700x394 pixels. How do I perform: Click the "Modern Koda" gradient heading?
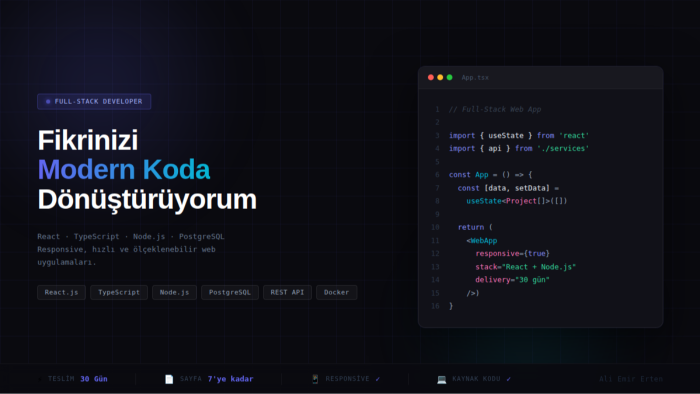point(124,170)
